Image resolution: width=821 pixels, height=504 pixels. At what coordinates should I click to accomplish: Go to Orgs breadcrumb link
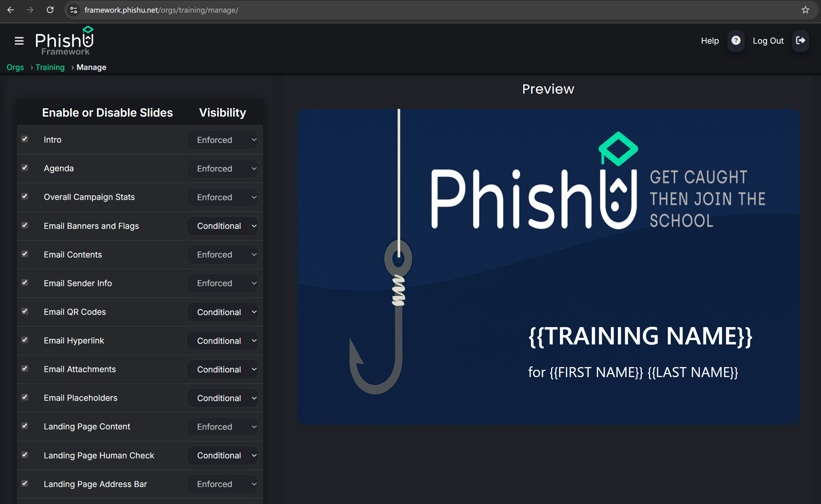(x=15, y=67)
